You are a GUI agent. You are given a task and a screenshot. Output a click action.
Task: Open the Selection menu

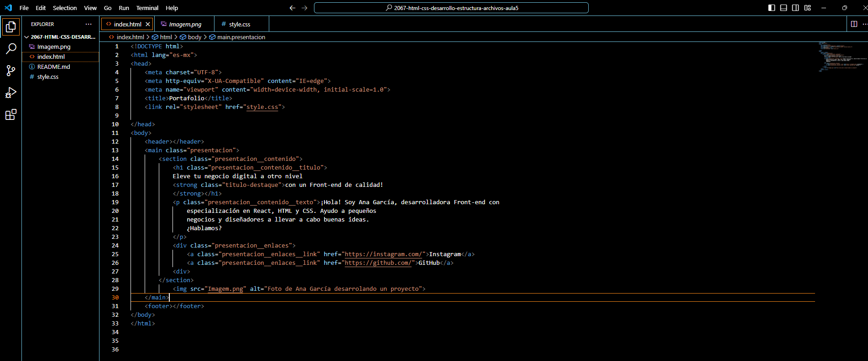[65, 8]
